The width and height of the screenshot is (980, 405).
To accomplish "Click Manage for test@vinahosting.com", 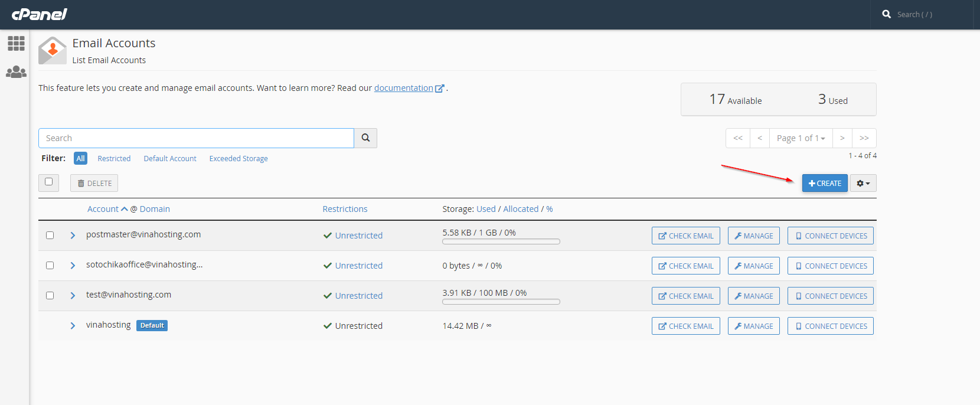I will pos(753,296).
